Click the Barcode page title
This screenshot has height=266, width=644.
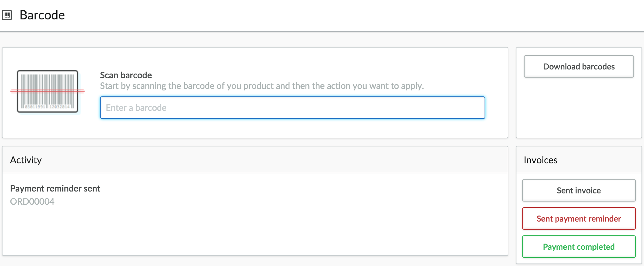click(42, 15)
